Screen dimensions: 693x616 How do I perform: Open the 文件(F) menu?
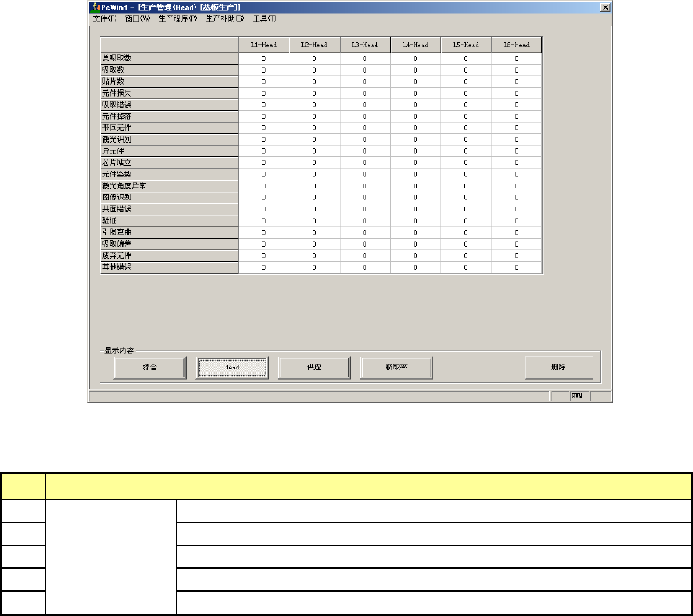pyautogui.click(x=104, y=18)
